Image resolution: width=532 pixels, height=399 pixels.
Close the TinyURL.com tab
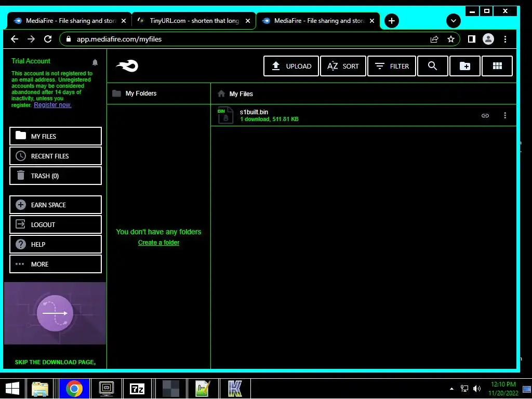pyautogui.click(x=248, y=21)
